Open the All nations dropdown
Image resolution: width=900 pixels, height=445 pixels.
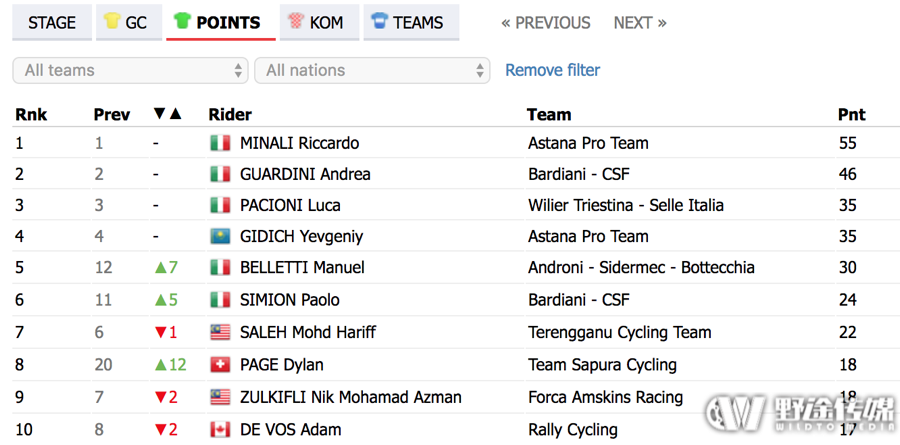click(372, 70)
